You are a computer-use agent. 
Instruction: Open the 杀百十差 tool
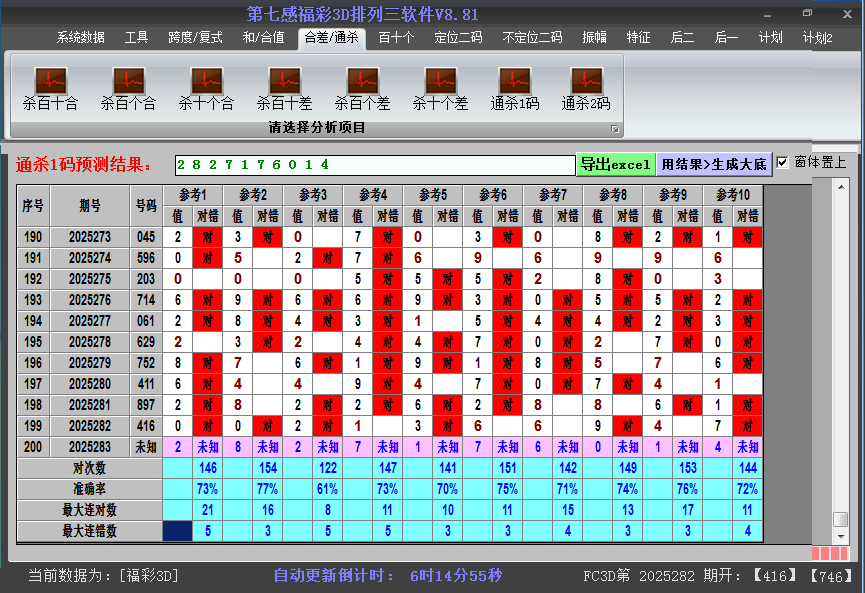[x=283, y=86]
